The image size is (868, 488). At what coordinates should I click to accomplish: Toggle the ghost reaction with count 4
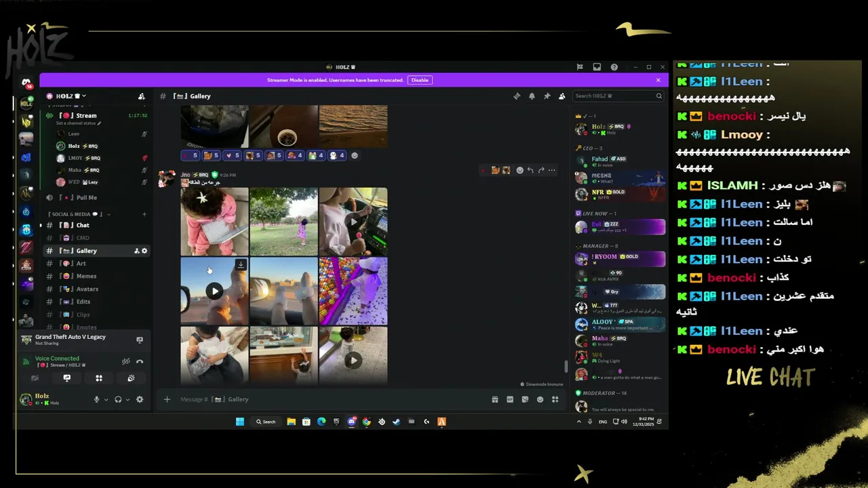(337, 155)
